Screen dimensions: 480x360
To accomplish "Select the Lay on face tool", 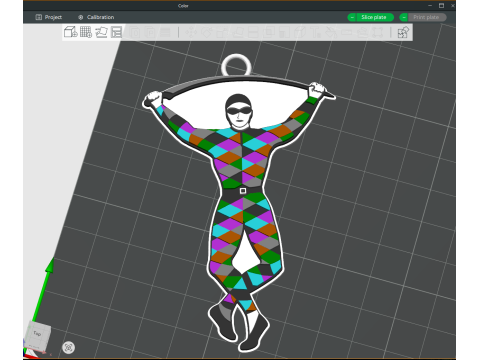I will click(x=238, y=32).
